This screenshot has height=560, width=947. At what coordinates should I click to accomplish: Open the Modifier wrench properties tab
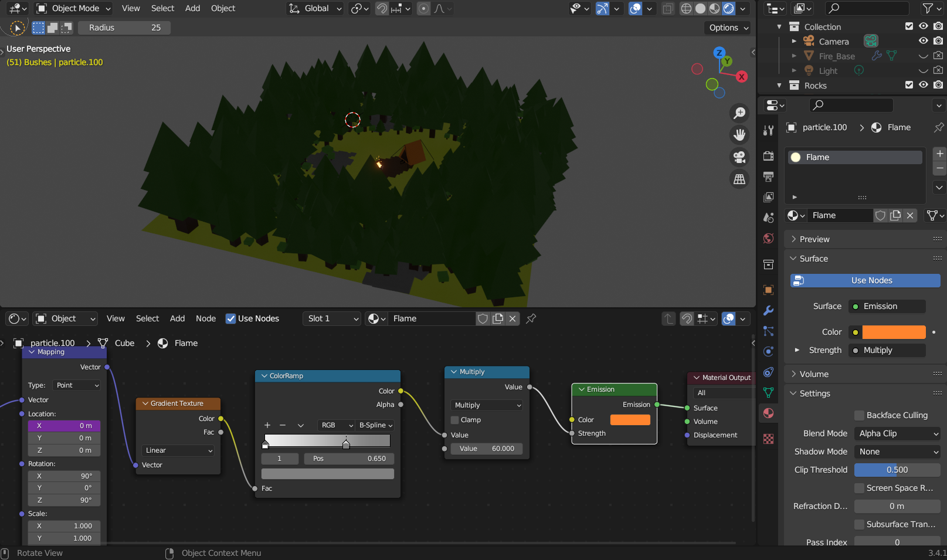768,311
